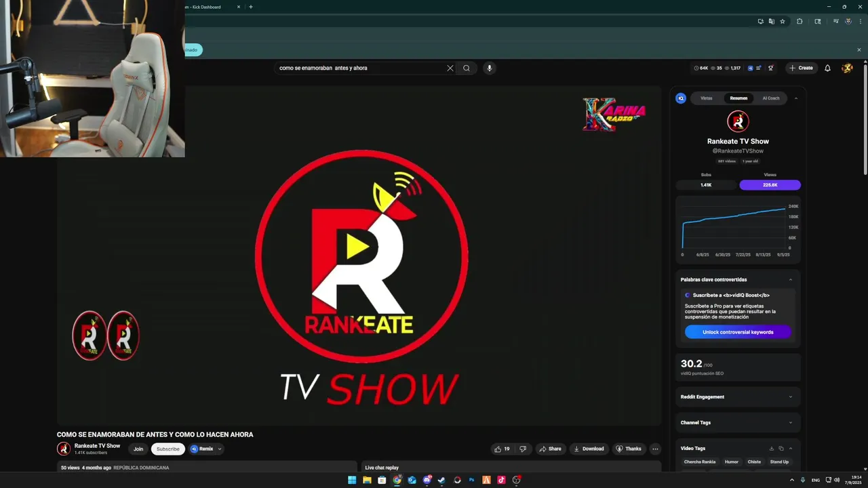Open more actions three-dot menu under video
This screenshot has height=488, width=868.
point(655,449)
